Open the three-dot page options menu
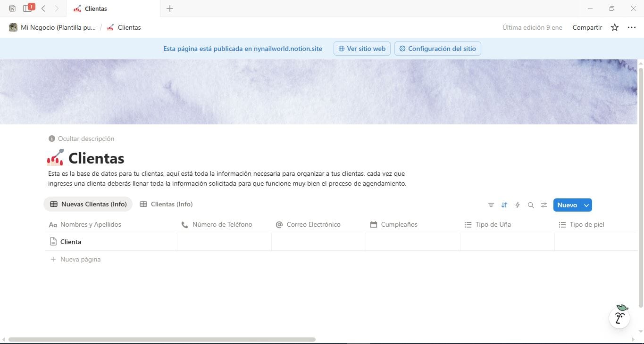This screenshot has width=644, height=344. pyautogui.click(x=632, y=27)
